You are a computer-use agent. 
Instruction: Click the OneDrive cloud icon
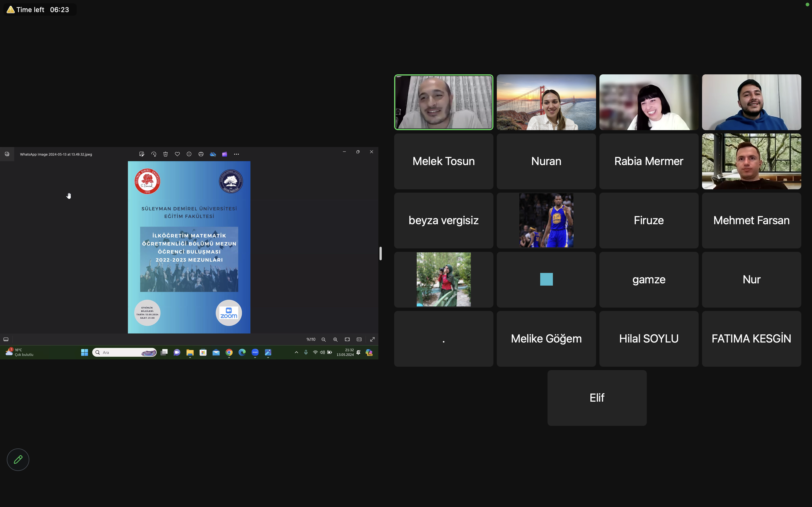click(x=213, y=154)
